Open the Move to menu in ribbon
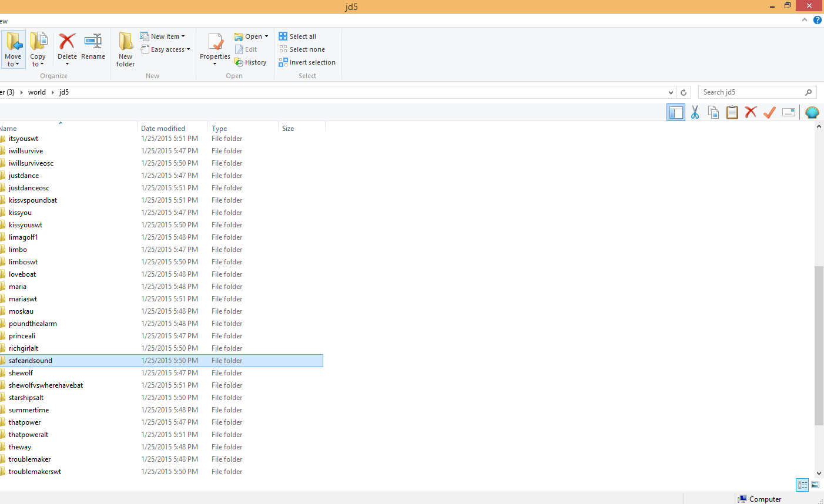 point(13,49)
